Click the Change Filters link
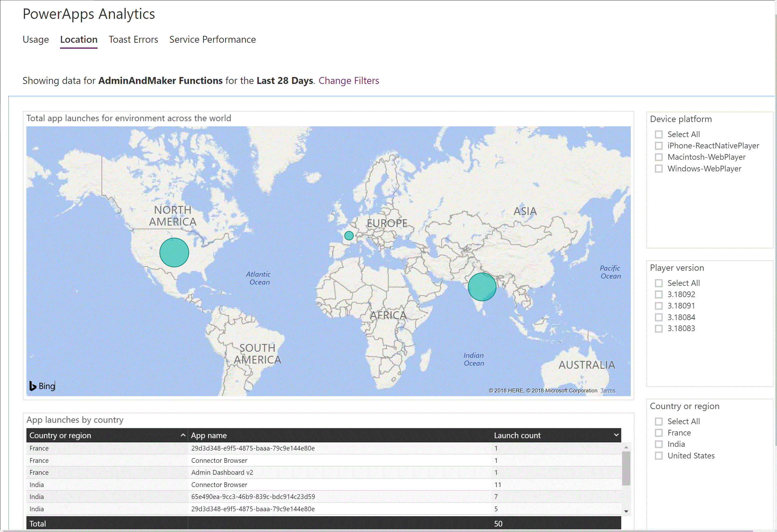Image resolution: width=777 pixels, height=532 pixels. 348,80
